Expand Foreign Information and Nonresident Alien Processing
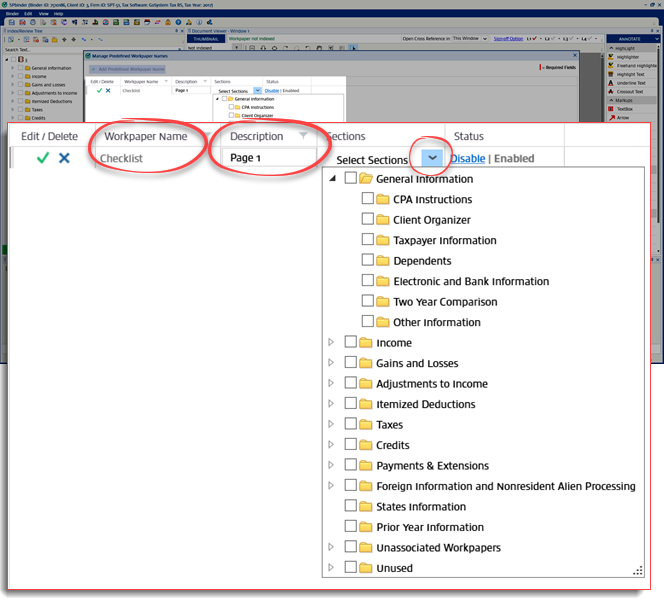Viewport: 664px width, 605px height. [331, 486]
